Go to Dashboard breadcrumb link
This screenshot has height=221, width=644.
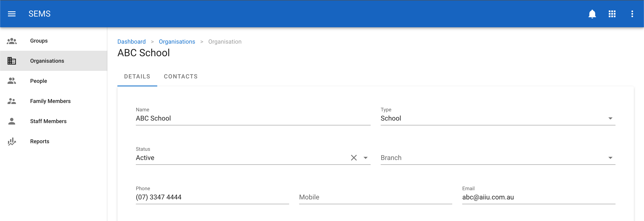tap(131, 42)
